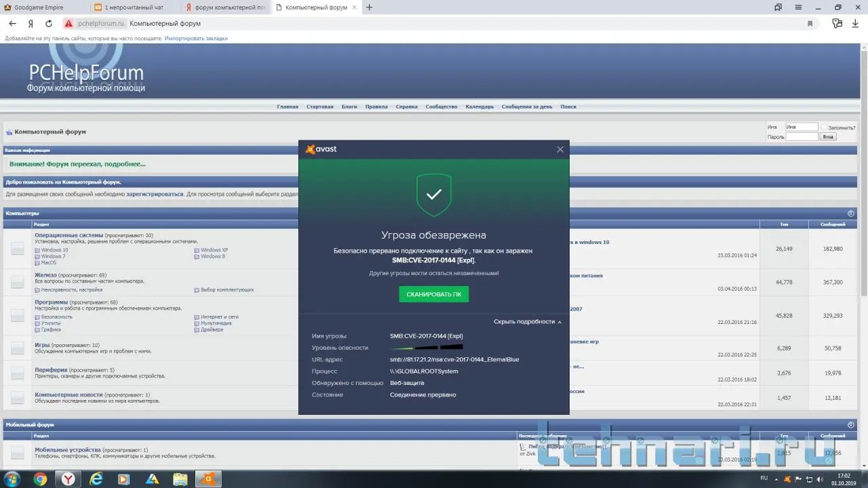Open the bookmarks collections icon in title bar
The width and height of the screenshot is (868, 488).
pos(778,7)
